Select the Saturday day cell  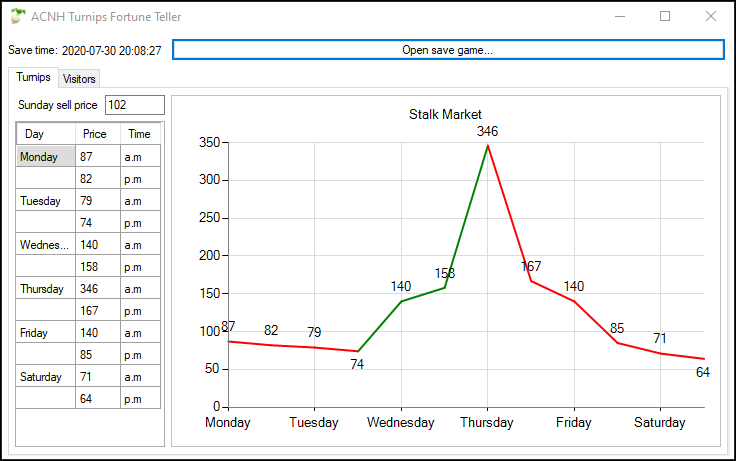pyautogui.click(x=46, y=377)
